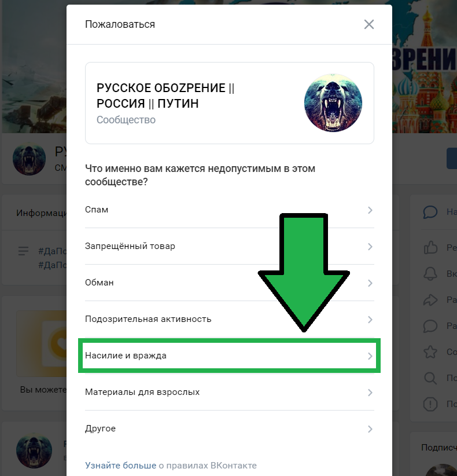Select Насилие и вражда reason

click(229, 356)
